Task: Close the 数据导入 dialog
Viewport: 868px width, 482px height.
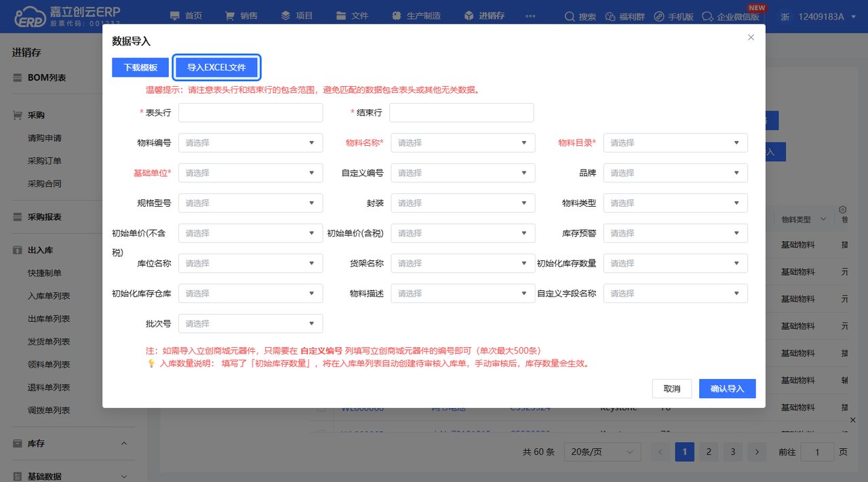Action: point(751,37)
